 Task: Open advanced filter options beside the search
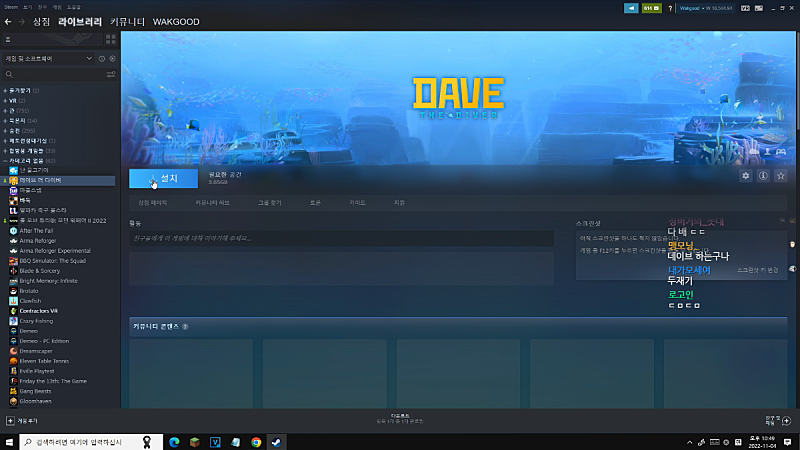pos(111,74)
